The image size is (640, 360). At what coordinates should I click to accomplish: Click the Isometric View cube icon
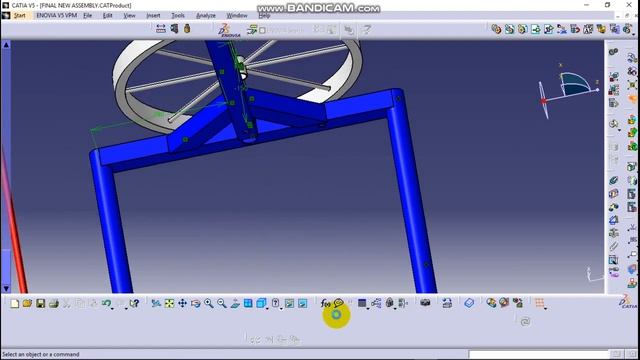pos(261,303)
